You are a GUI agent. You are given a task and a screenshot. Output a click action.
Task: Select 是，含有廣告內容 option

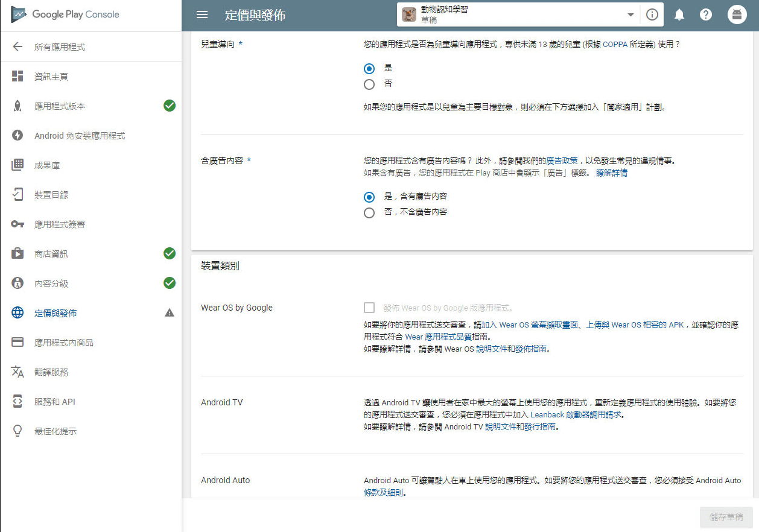click(369, 197)
